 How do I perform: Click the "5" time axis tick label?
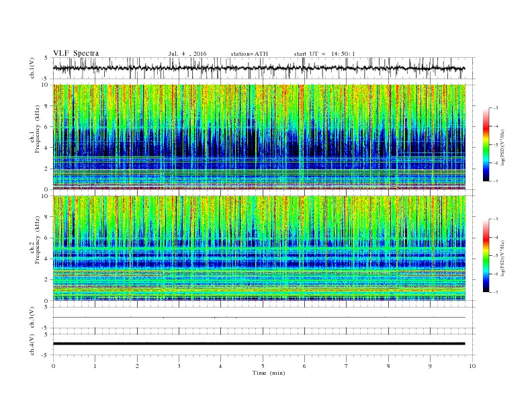[x=263, y=366]
